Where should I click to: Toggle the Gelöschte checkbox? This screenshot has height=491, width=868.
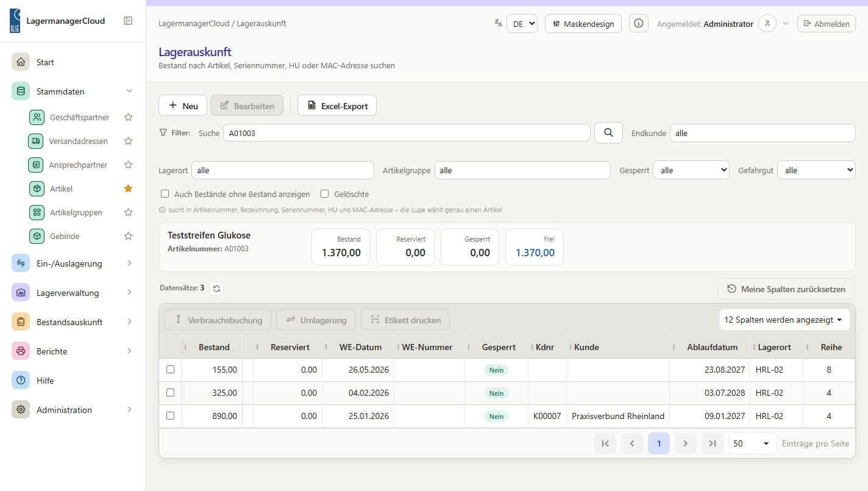(325, 194)
